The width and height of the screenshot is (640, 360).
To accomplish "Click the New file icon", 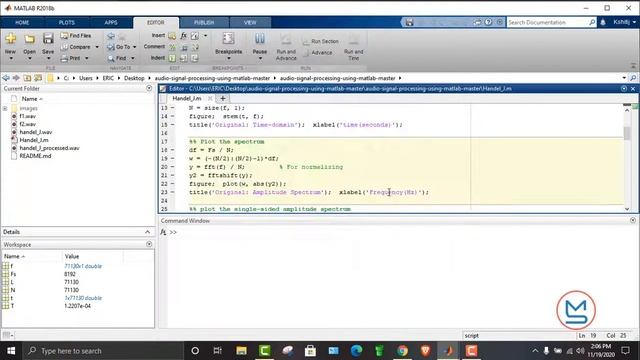I will [x=11, y=39].
